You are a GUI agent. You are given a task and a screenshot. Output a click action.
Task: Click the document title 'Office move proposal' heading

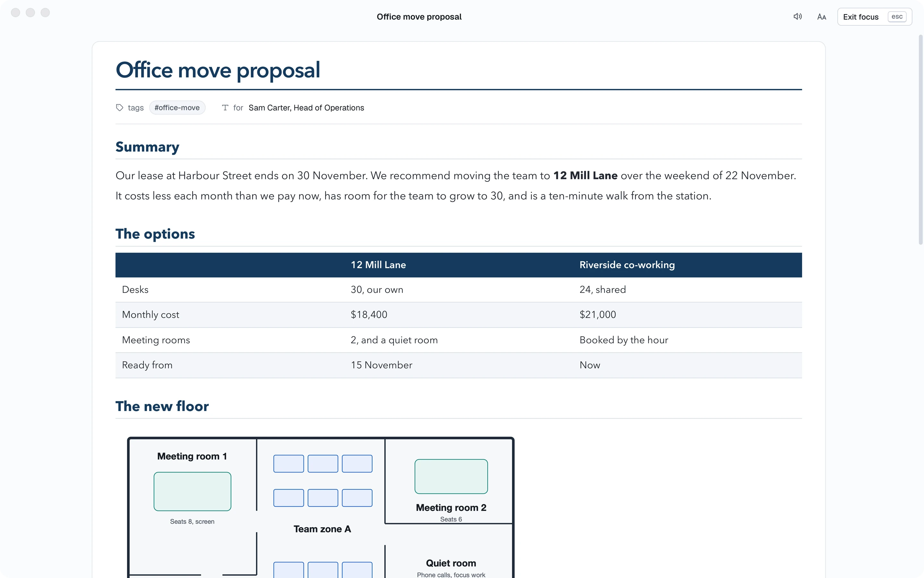point(218,70)
